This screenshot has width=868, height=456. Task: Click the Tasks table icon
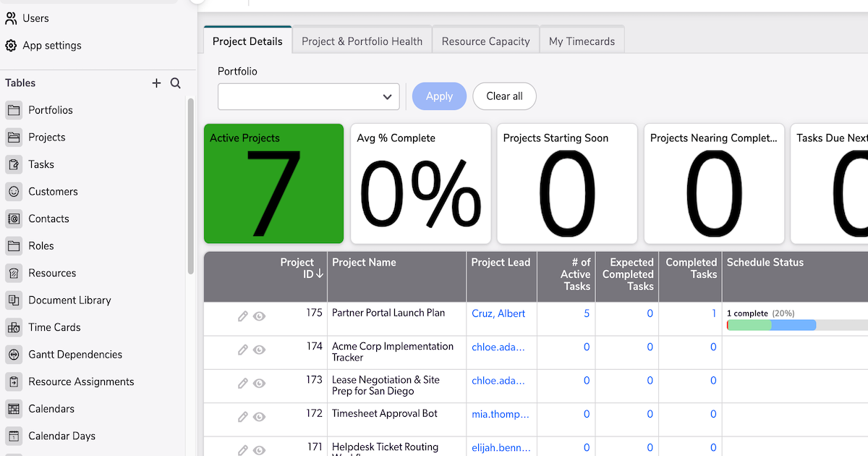tap(14, 164)
